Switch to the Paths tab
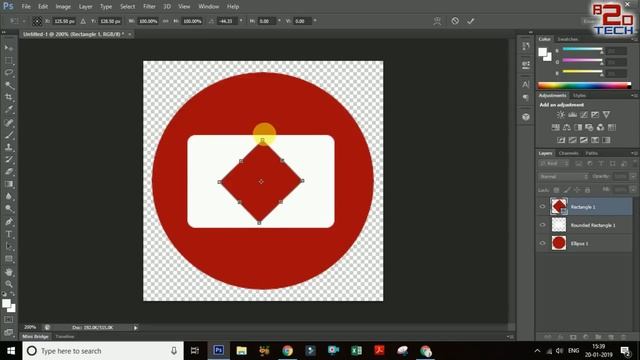Screen dimensions: 640x360 tap(591, 153)
